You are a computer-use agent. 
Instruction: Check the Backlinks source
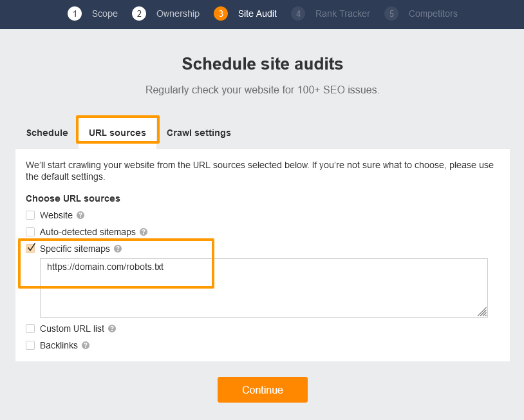click(x=30, y=345)
